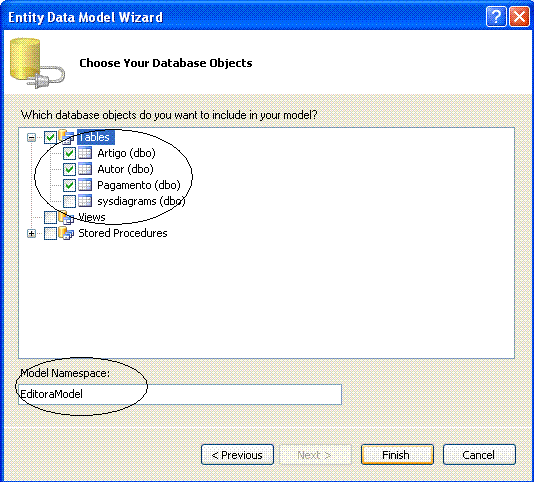Click the Artigo table grid icon
Image resolution: width=534 pixels, height=482 pixels.
click(x=85, y=153)
